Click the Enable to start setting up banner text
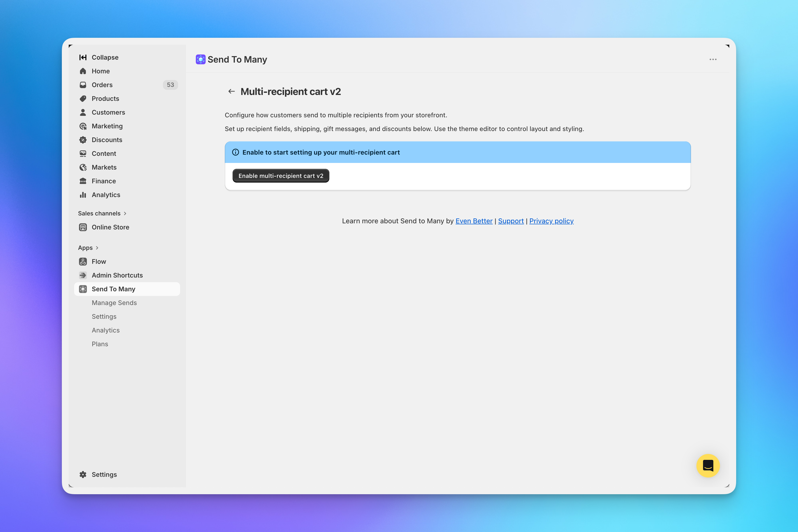798x532 pixels. [321, 152]
